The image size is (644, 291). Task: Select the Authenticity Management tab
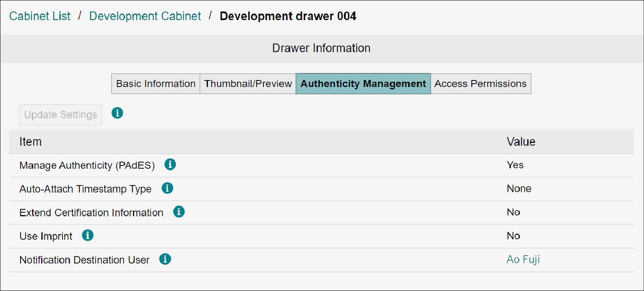(x=363, y=84)
